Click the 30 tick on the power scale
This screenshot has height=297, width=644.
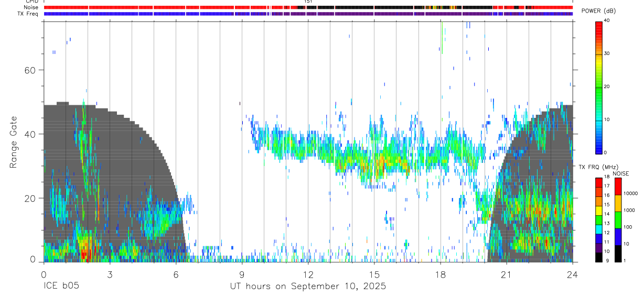[607, 53]
